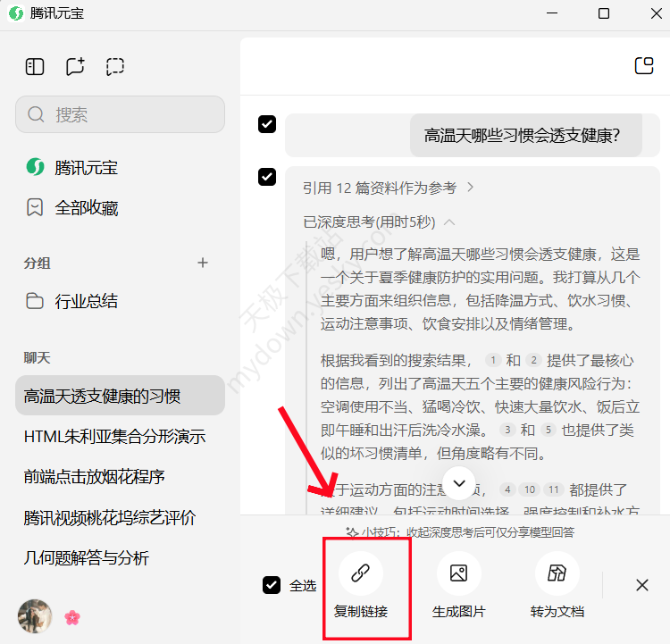Open the 腾讯元宝 sidebar entry
Image resolution: width=670 pixels, height=644 pixels.
(x=86, y=167)
